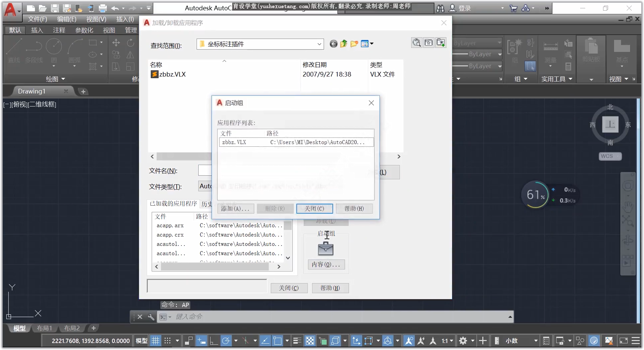This screenshot has height=350, width=644.
Task: Open the View (视图V) menu in menu bar
Action: (x=96, y=19)
